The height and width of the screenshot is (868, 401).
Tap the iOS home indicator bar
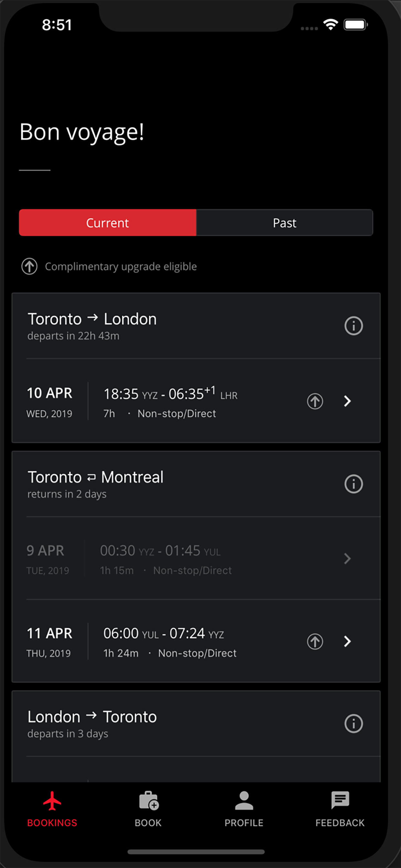pos(196,852)
